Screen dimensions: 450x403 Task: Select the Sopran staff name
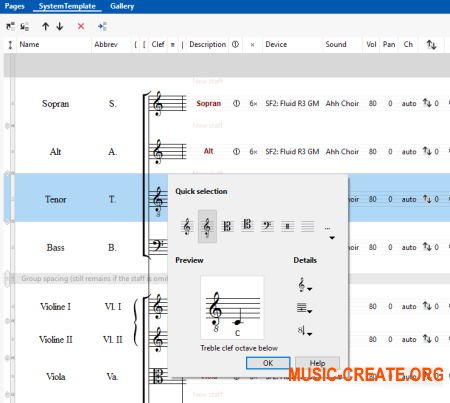click(55, 104)
